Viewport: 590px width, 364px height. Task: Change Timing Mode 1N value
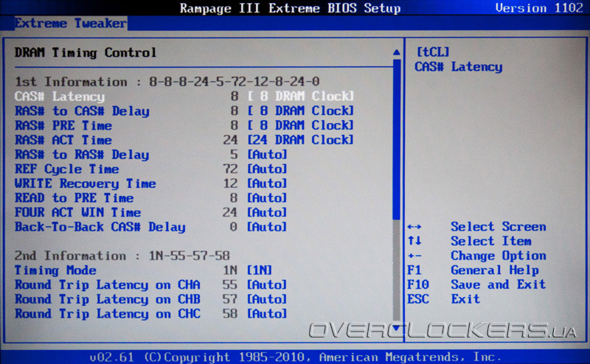tap(260, 270)
